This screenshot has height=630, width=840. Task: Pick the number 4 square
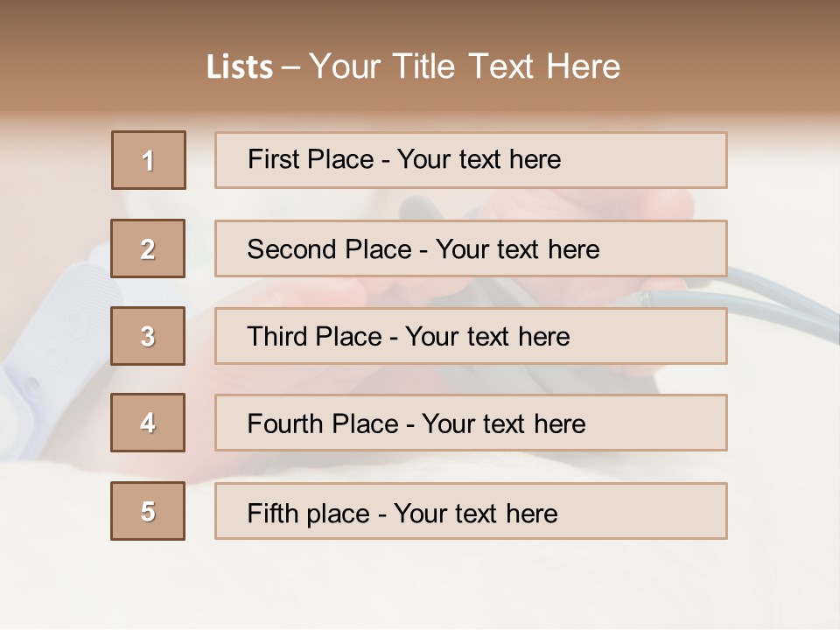(x=148, y=423)
